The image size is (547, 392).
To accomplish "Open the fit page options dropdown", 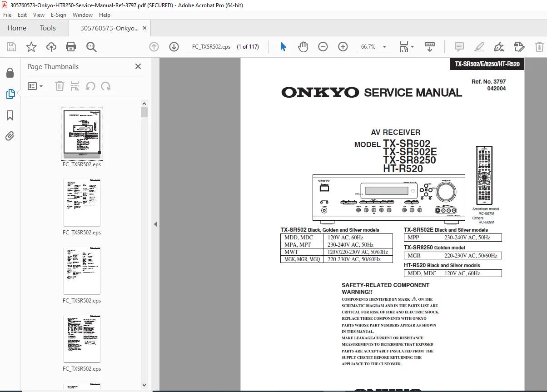I will click(x=407, y=47).
